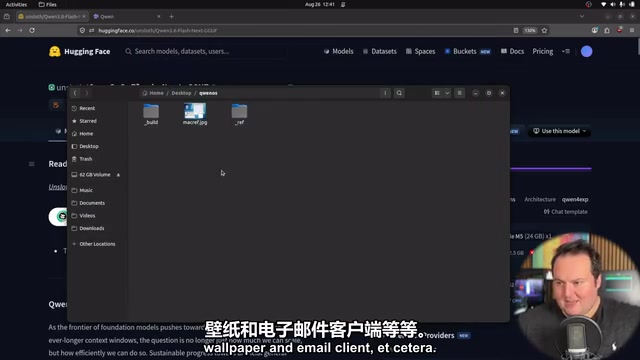640x360 pixels.
Task: Eject the 62 GB Volume
Action: [118, 175]
